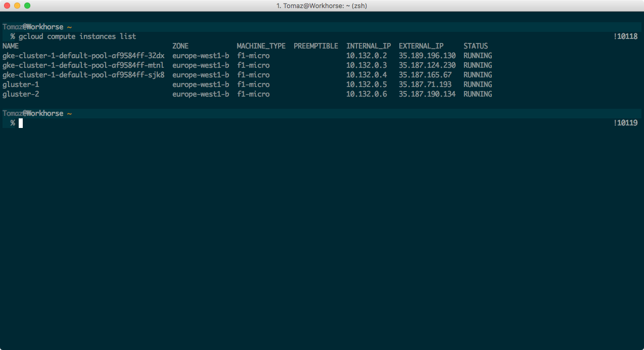644x350 pixels.
Task: Click internal IP 10.132.0.6
Action: [366, 94]
